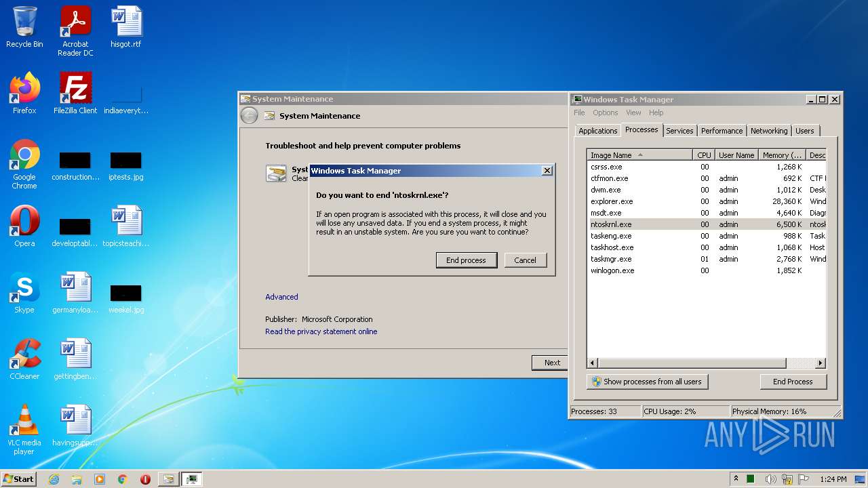Select the germanyloa... Word document icon
This screenshot has width=868, height=488.
pyautogui.click(x=75, y=293)
